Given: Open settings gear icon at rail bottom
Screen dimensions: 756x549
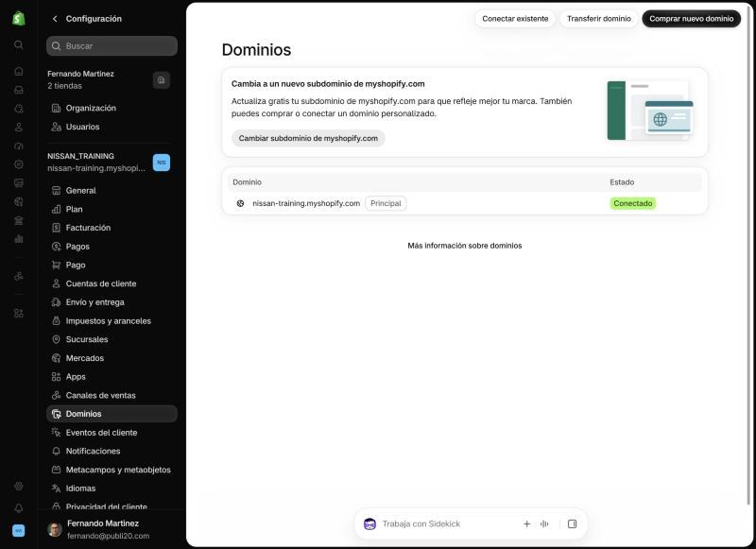Looking at the screenshot, I should [18, 486].
